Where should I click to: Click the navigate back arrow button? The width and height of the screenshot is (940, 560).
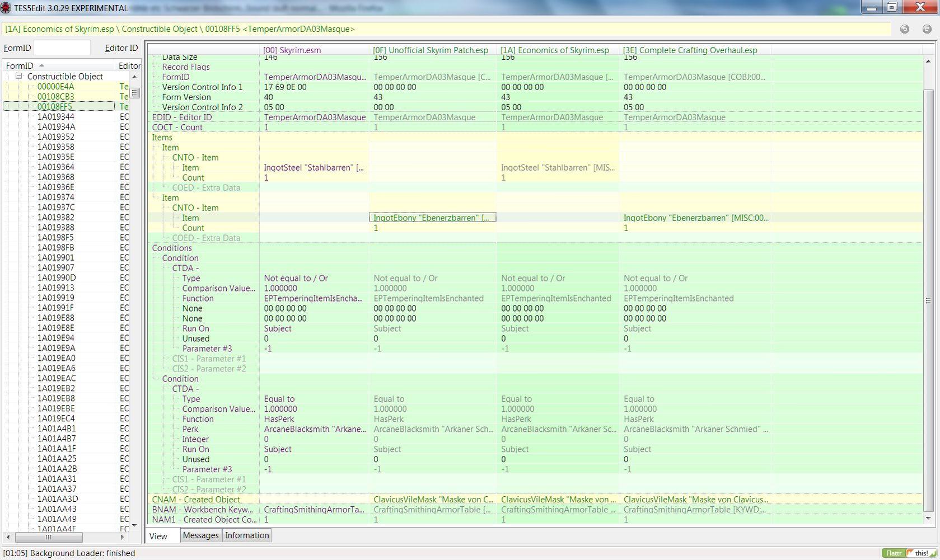(905, 29)
